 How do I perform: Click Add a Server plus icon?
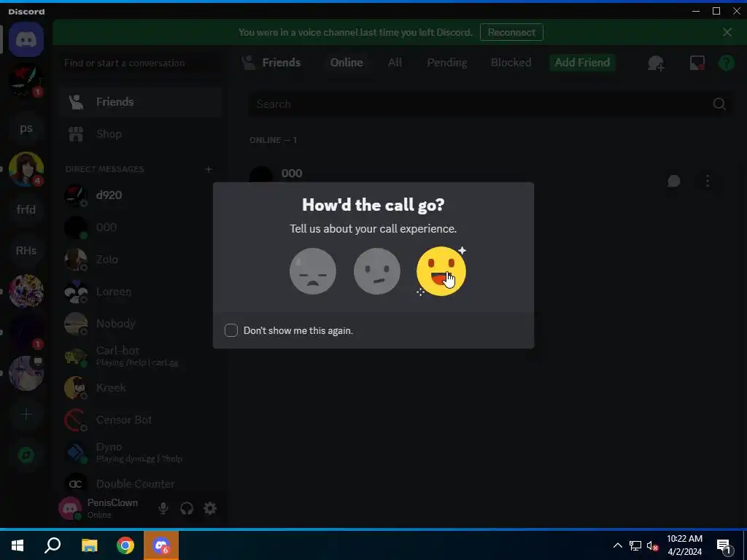pyautogui.click(x=26, y=414)
